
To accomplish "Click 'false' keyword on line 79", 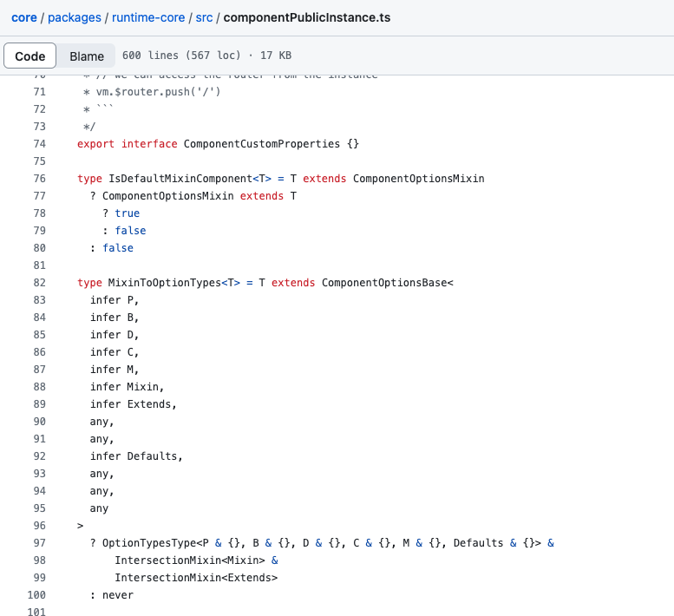I will pos(130,231).
